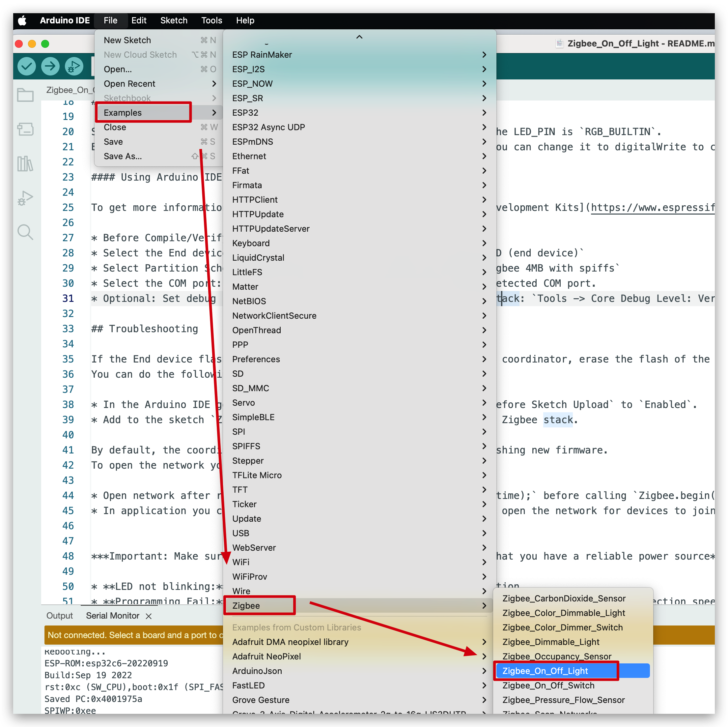Expand Adafruit DMA neopixel library examples
This screenshot has width=728, height=727.
point(359,642)
